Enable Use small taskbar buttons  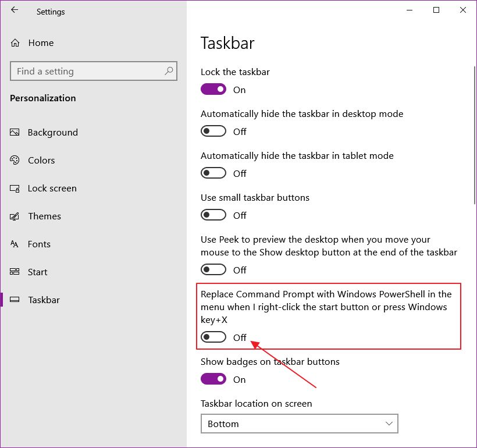213,215
